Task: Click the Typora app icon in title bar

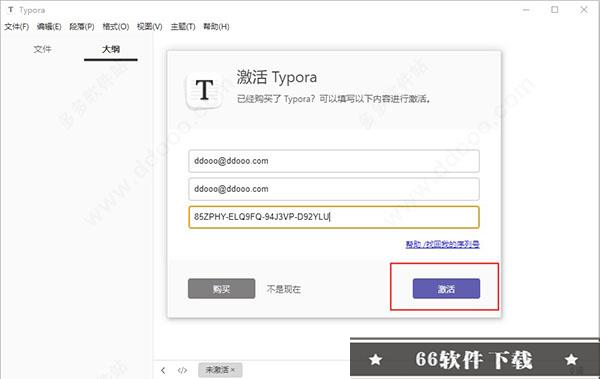Action: tap(11, 10)
